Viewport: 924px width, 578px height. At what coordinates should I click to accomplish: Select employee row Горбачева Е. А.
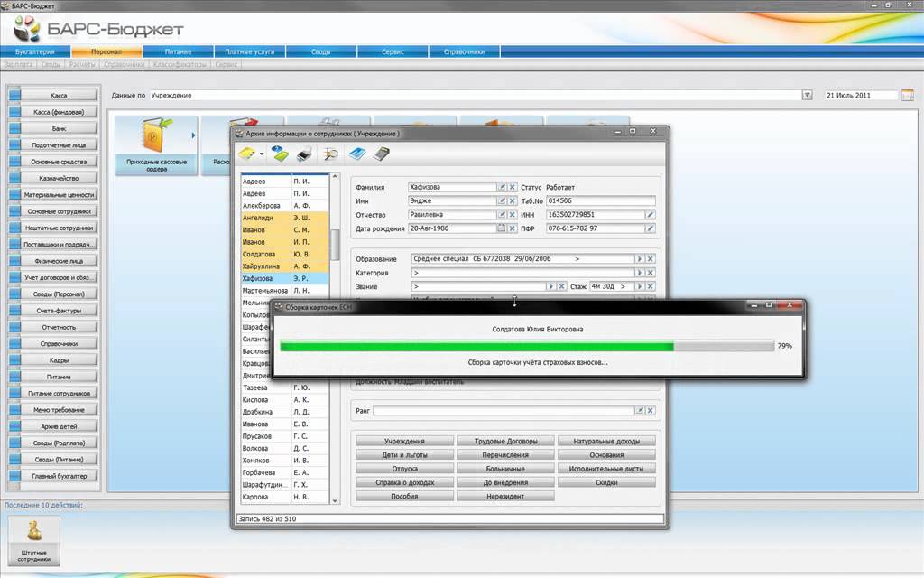284,472
